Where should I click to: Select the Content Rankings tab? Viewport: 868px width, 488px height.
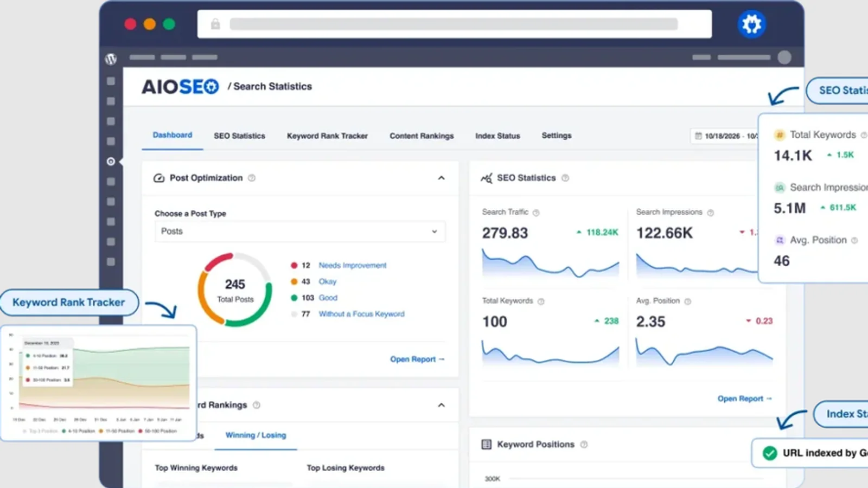[422, 136]
